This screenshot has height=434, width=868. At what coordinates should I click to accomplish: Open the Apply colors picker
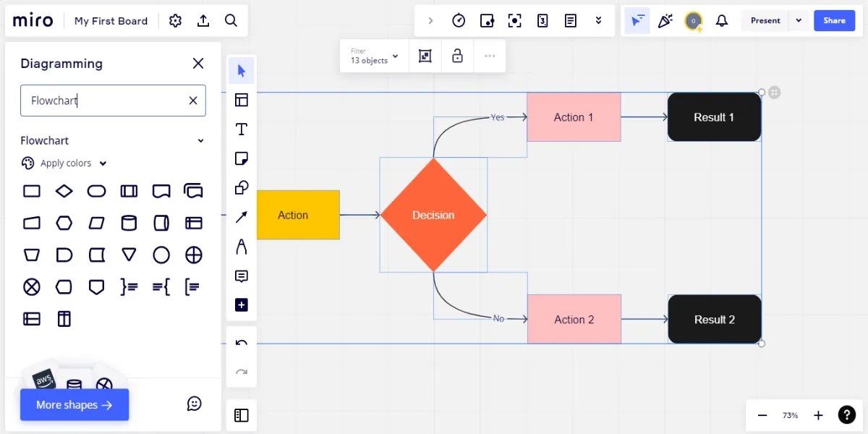tap(64, 163)
